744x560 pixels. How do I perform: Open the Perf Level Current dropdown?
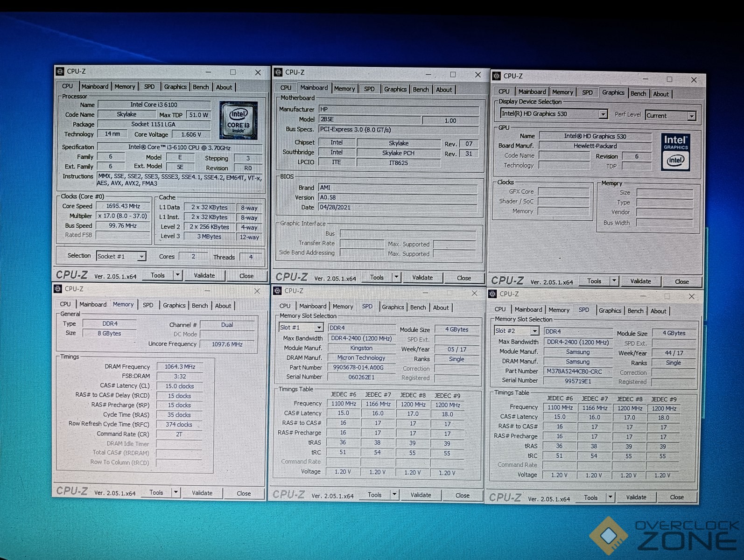[691, 116]
